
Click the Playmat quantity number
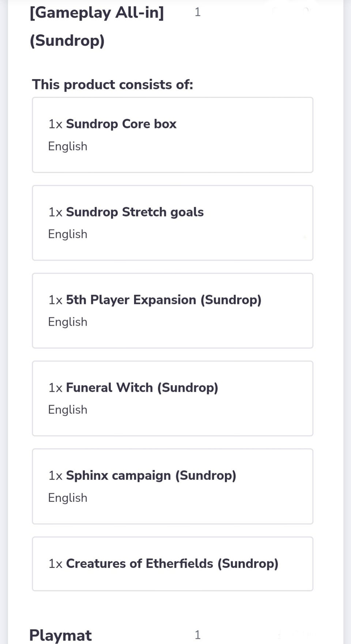coord(197,635)
